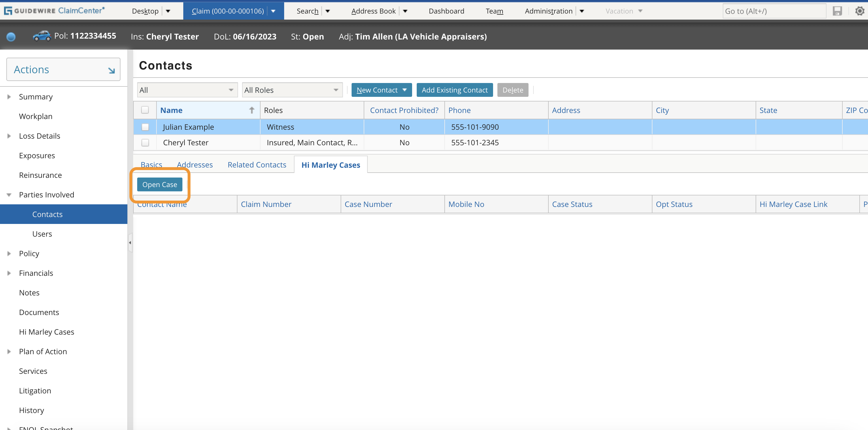Viewport: 868px width, 430px height.
Task: Expand the Parties Involved section
Action: [8, 195]
